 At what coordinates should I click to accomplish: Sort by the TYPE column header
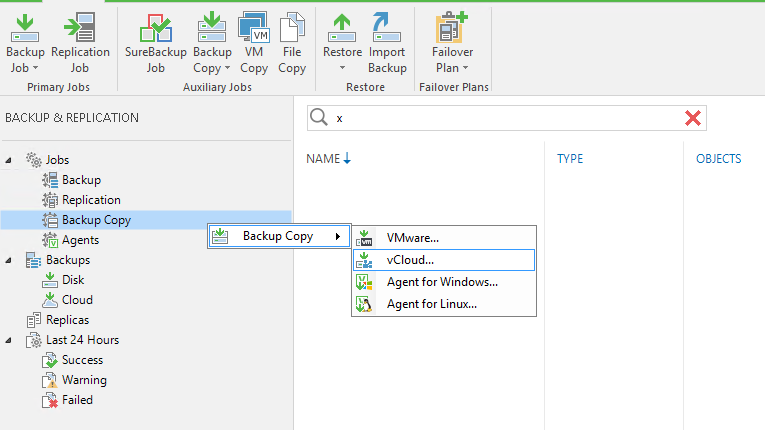coord(570,159)
